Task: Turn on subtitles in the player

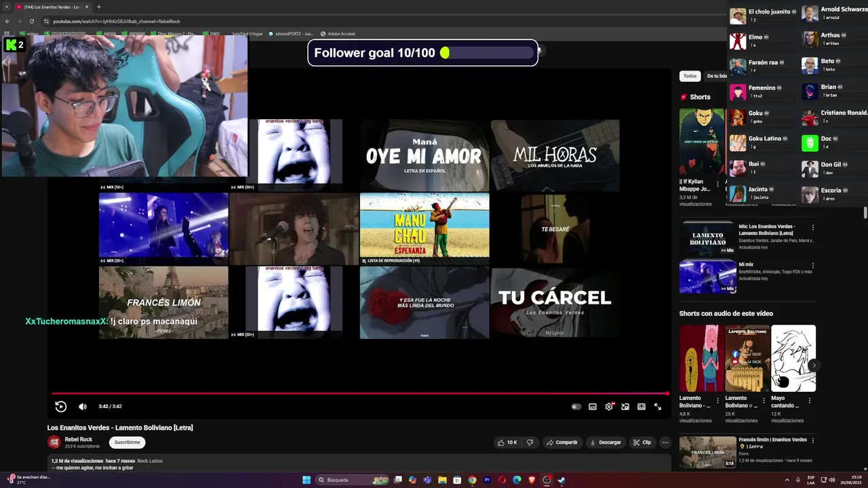Action: tap(593, 407)
